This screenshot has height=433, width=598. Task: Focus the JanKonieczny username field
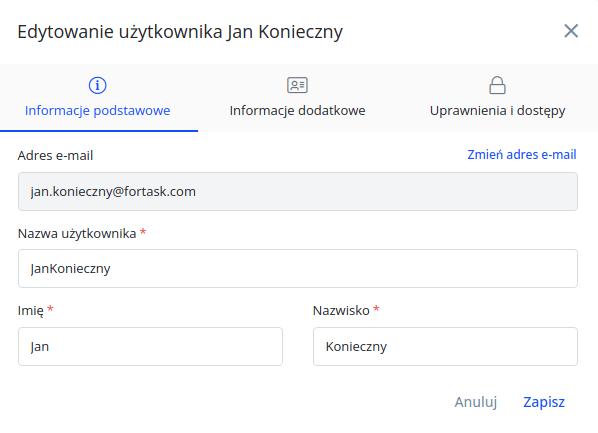298,269
